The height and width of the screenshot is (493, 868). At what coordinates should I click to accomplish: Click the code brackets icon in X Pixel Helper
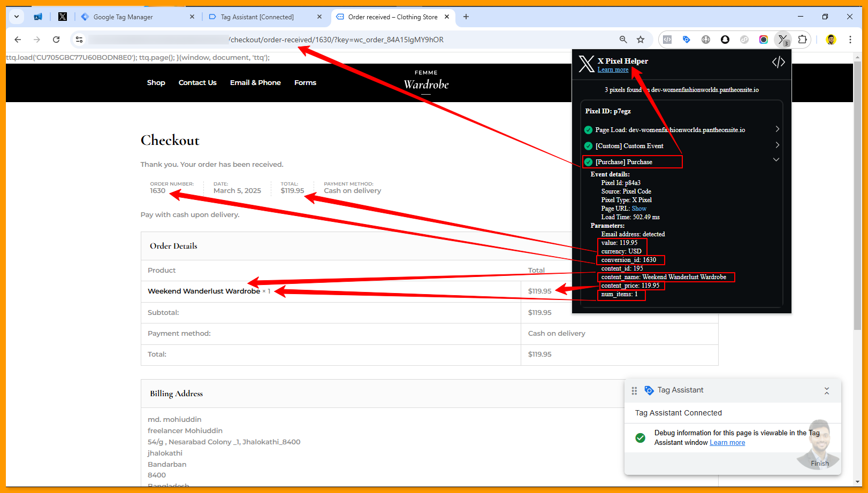[x=778, y=63]
